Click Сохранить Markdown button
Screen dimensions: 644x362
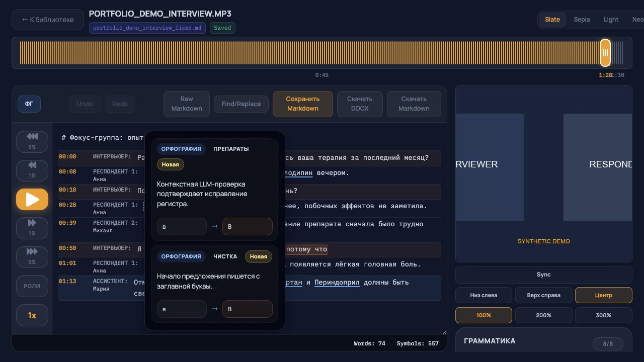tap(303, 104)
